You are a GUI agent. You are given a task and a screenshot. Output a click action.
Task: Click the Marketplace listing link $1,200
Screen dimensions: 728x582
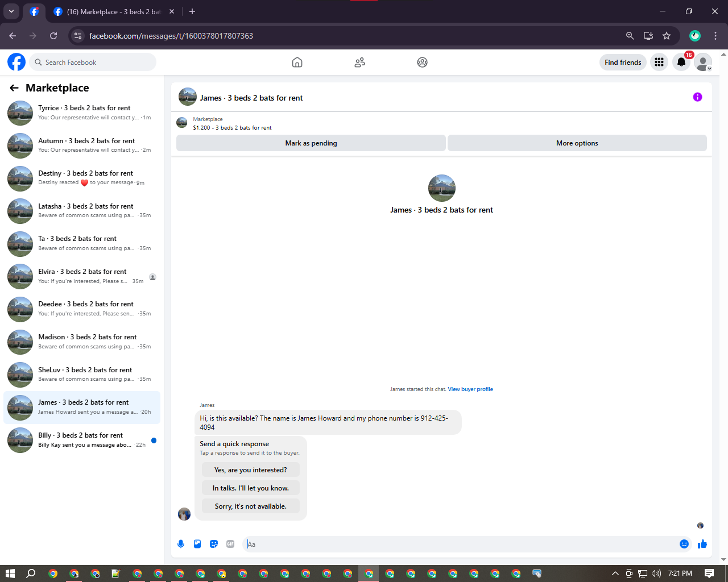click(232, 128)
